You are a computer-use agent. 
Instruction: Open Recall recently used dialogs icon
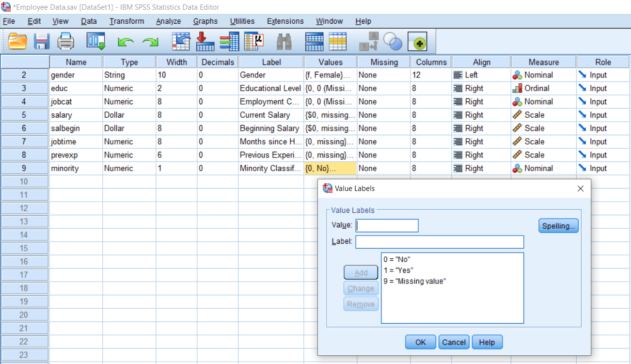pos(96,42)
